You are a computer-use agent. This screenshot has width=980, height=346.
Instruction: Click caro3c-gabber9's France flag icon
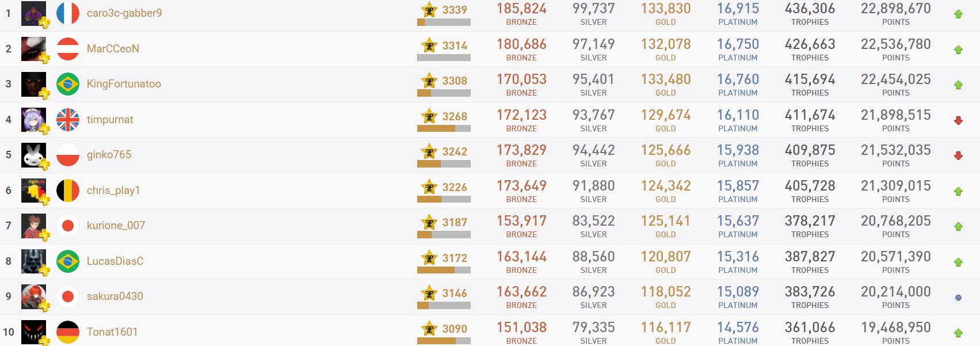coord(68,13)
